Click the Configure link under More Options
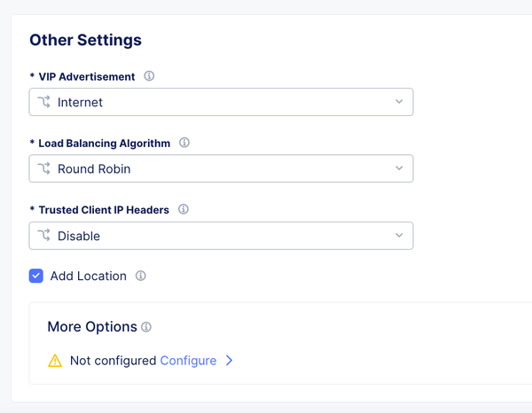 point(188,361)
